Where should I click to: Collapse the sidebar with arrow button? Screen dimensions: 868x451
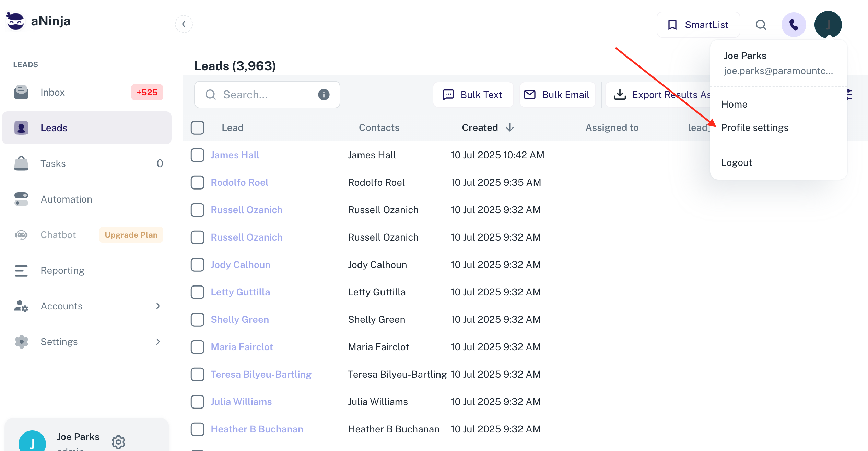point(184,24)
